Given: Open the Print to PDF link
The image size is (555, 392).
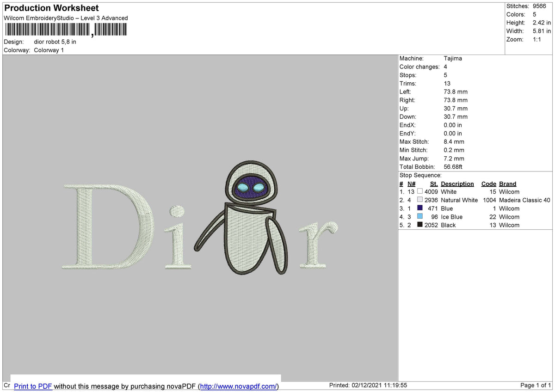Looking at the screenshot, I should [33, 386].
